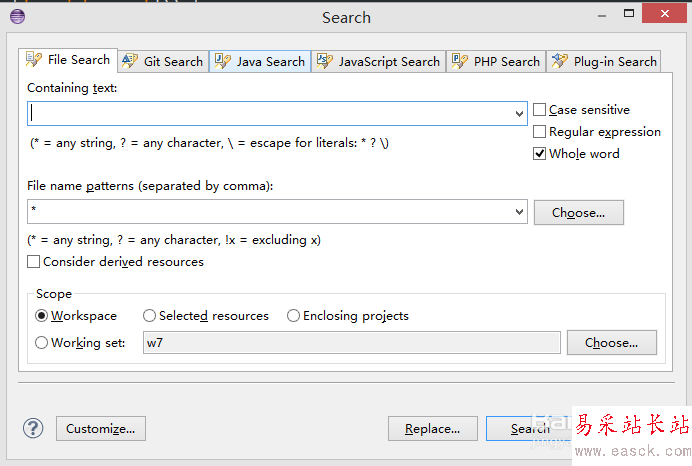
Task: Choose the Selected resources scope option
Action: click(150, 316)
